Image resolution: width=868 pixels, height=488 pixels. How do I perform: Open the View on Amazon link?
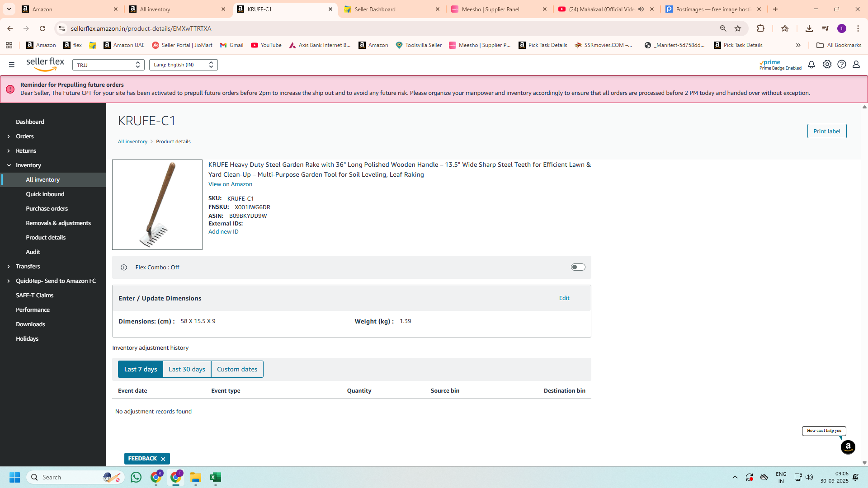(230, 184)
